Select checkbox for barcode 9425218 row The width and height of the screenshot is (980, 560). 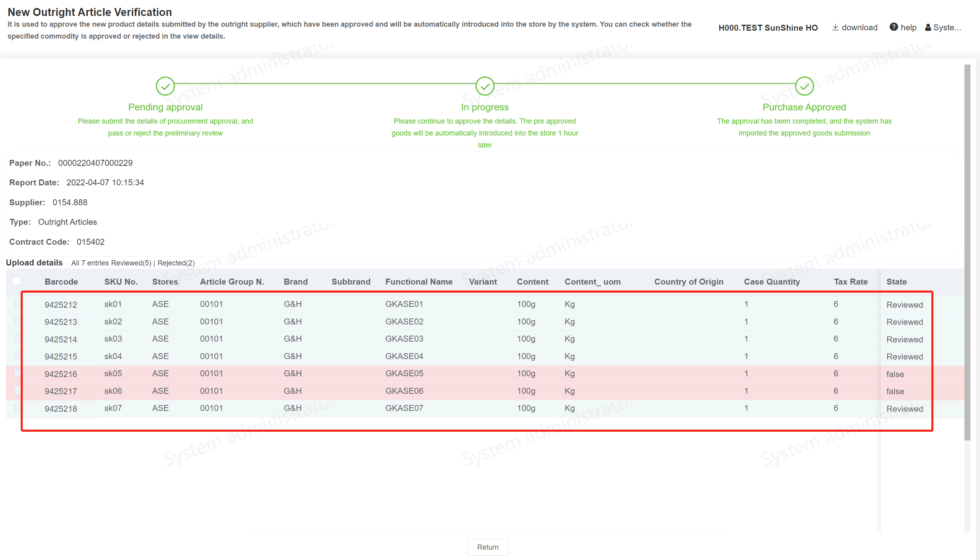pyautogui.click(x=18, y=408)
